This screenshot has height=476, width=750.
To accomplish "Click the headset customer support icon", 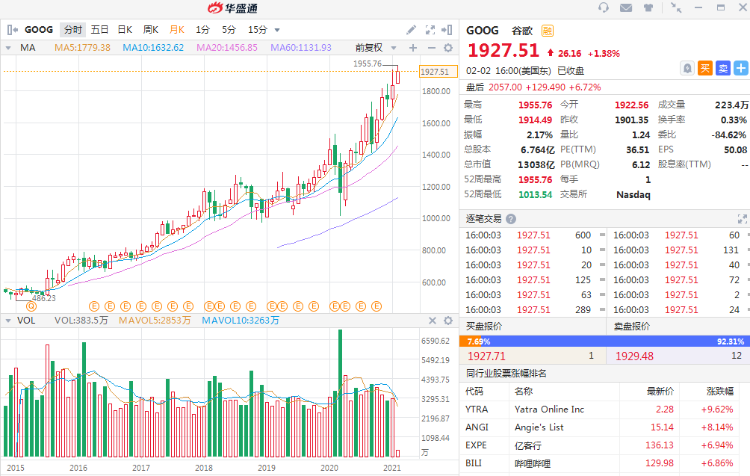I will [604, 8].
